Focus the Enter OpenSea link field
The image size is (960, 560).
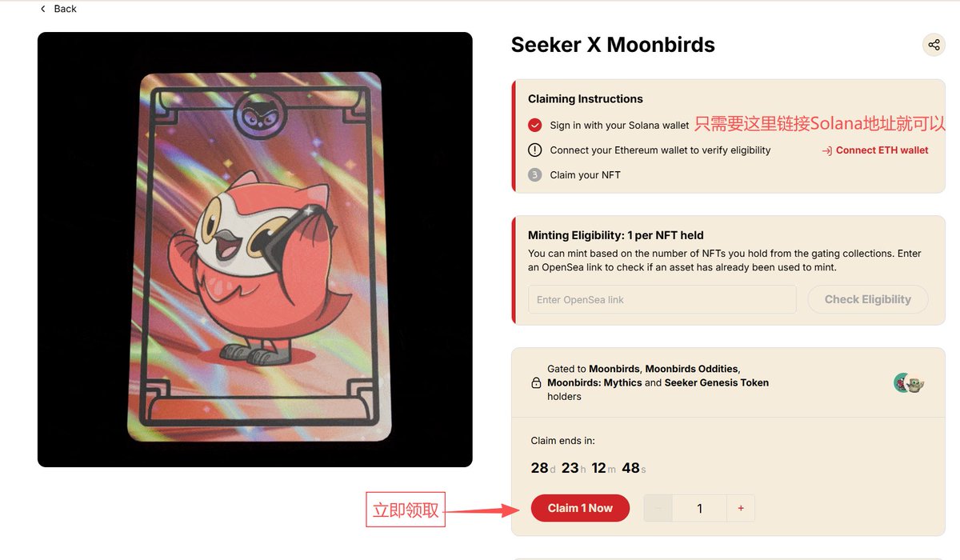click(662, 299)
